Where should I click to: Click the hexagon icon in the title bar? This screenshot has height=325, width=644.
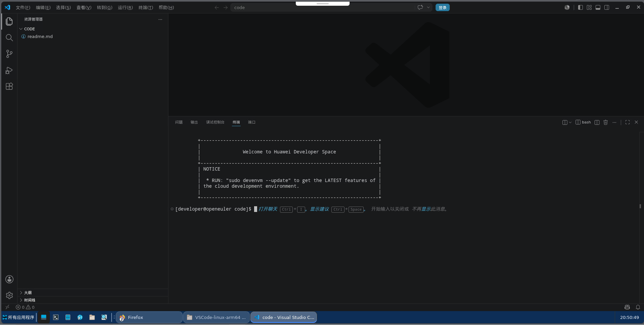(567, 7)
